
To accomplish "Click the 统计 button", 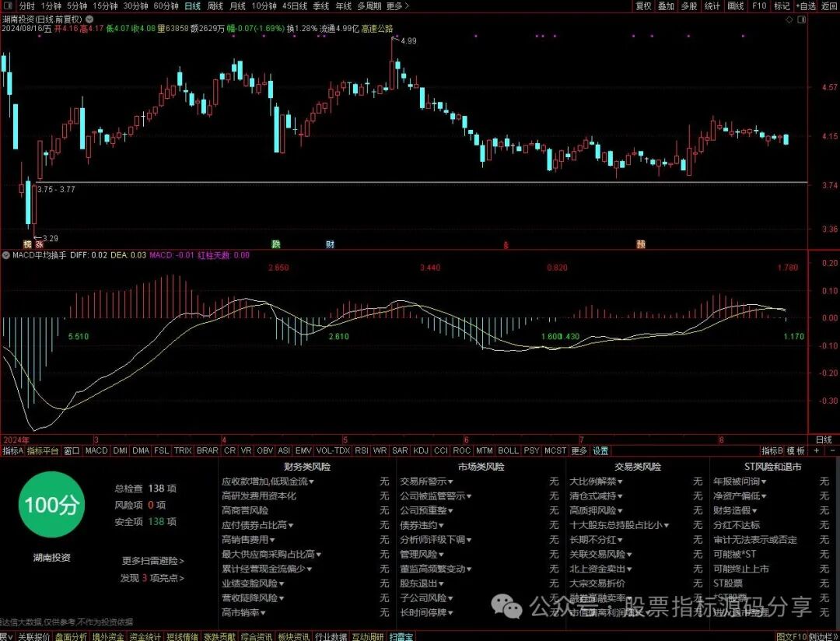I will pos(712,6).
